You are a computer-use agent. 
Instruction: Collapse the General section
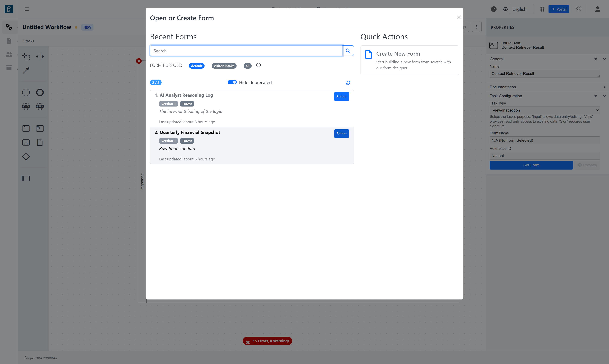click(604, 59)
